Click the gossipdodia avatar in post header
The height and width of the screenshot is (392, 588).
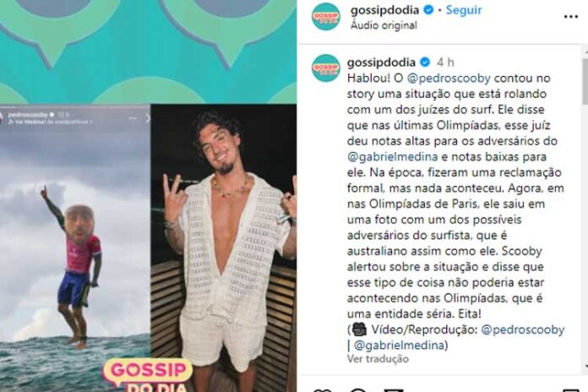[325, 17]
